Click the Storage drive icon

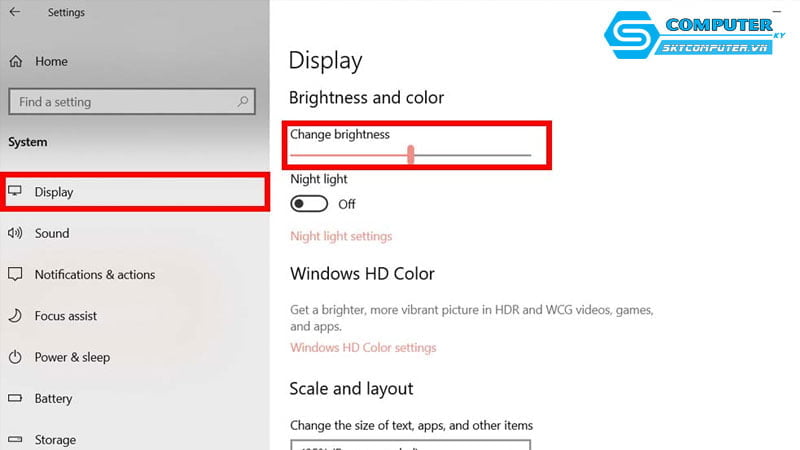coord(15,439)
